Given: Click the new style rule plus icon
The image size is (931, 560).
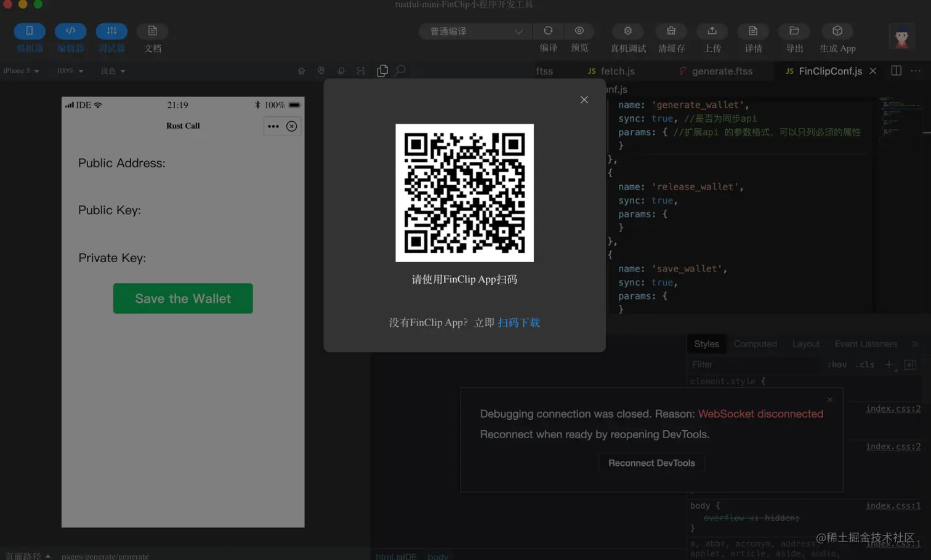Looking at the screenshot, I should point(889,364).
